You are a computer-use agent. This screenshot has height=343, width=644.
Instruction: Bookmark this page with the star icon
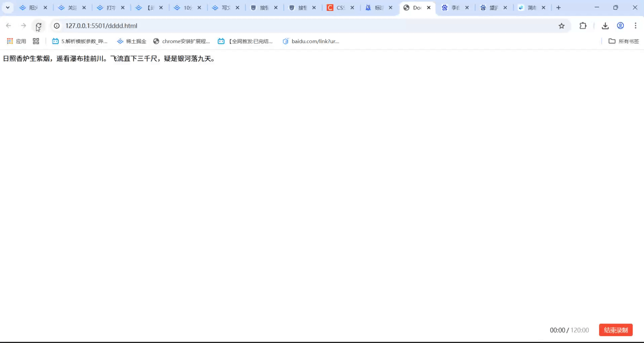point(561,26)
